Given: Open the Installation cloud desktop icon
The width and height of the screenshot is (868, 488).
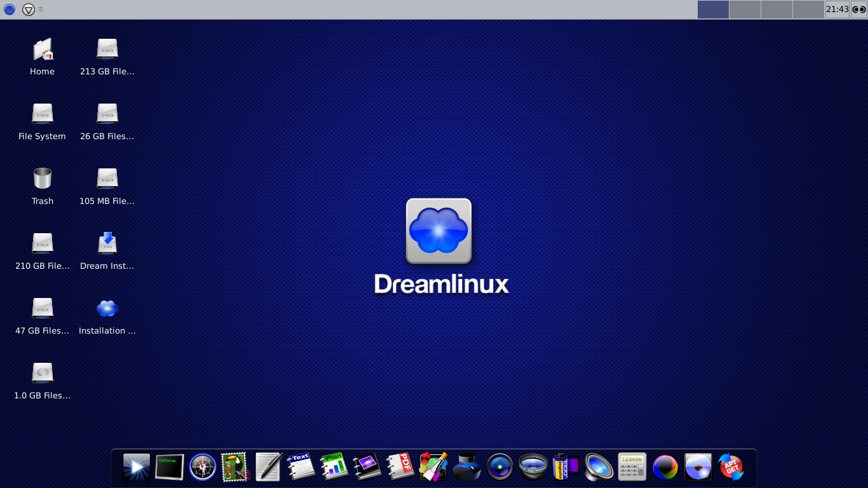Looking at the screenshot, I should (x=107, y=308).
